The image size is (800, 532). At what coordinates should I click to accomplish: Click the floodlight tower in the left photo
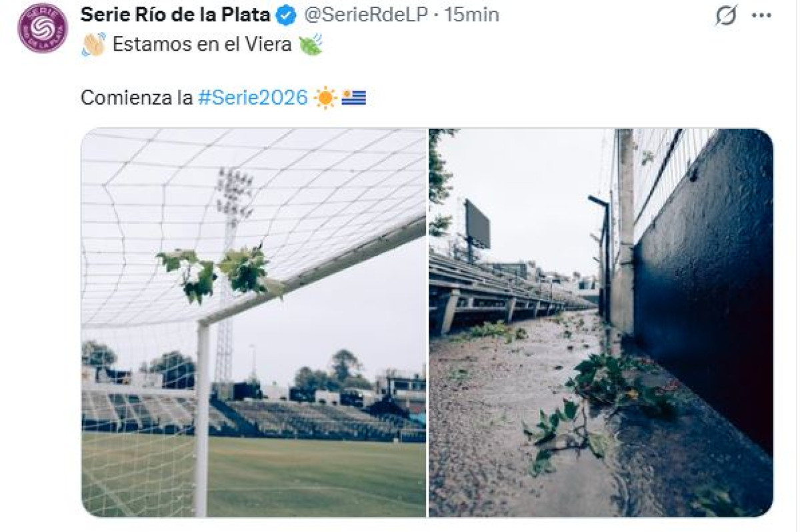pyautogui.click(x=231, y=200)
